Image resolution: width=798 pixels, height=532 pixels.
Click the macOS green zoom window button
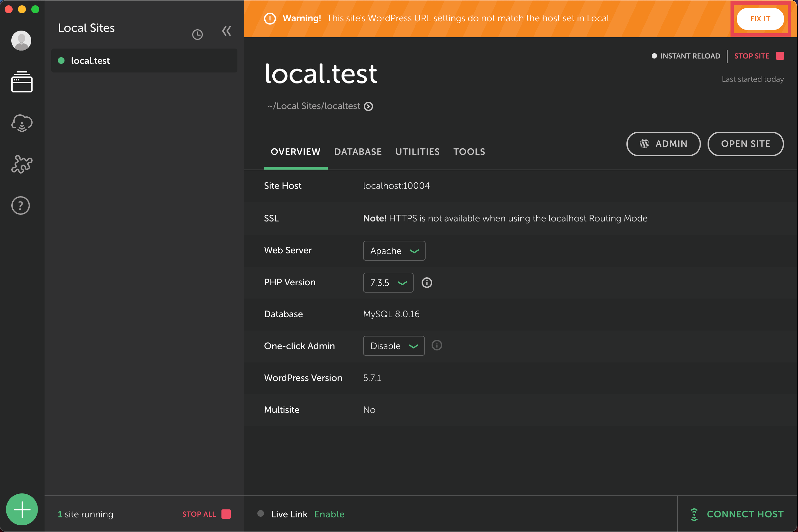point(35,9)
